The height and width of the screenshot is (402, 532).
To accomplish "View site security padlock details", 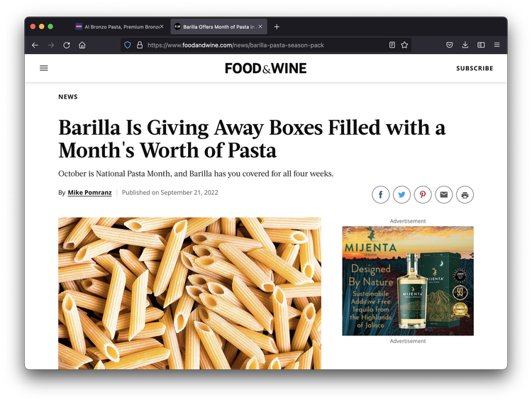I will point(140,45).
